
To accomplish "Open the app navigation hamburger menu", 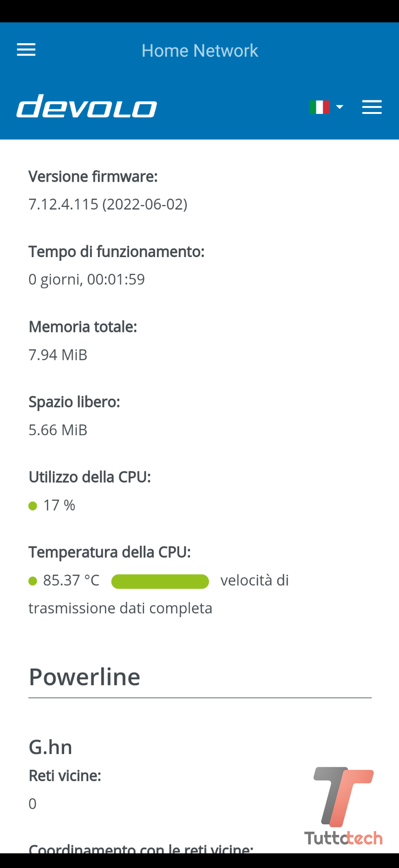I will (x=26, y=50).
